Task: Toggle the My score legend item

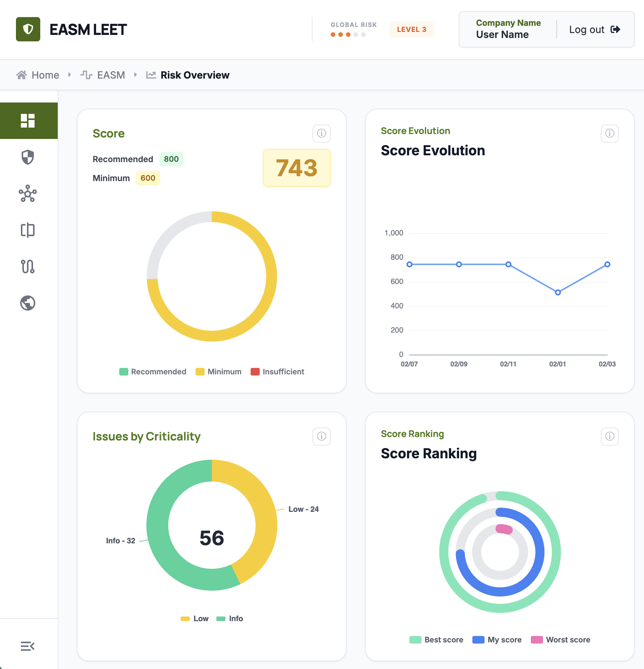Action: tap(497, 640)
